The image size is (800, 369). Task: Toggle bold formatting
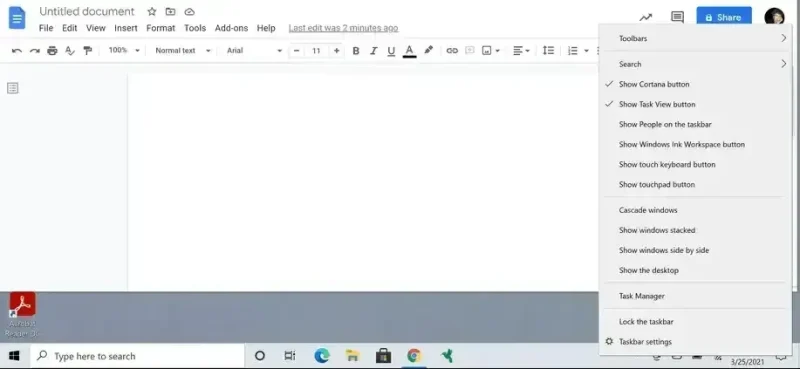click(x=356, y=51)
